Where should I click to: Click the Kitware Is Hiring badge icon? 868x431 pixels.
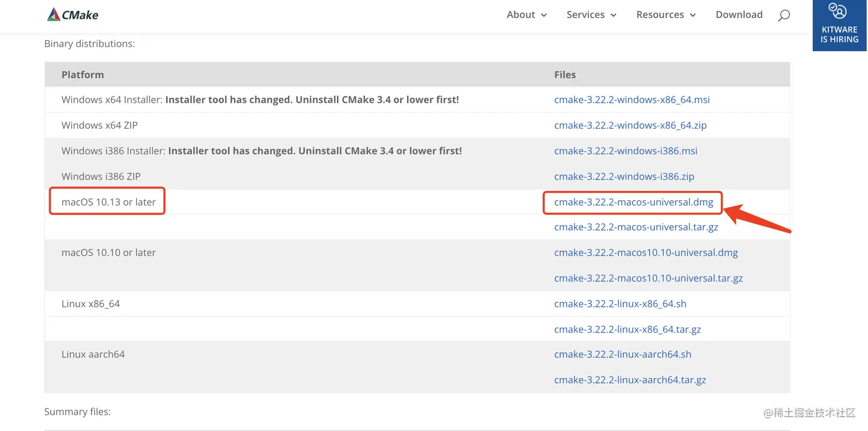pos(839,11)
